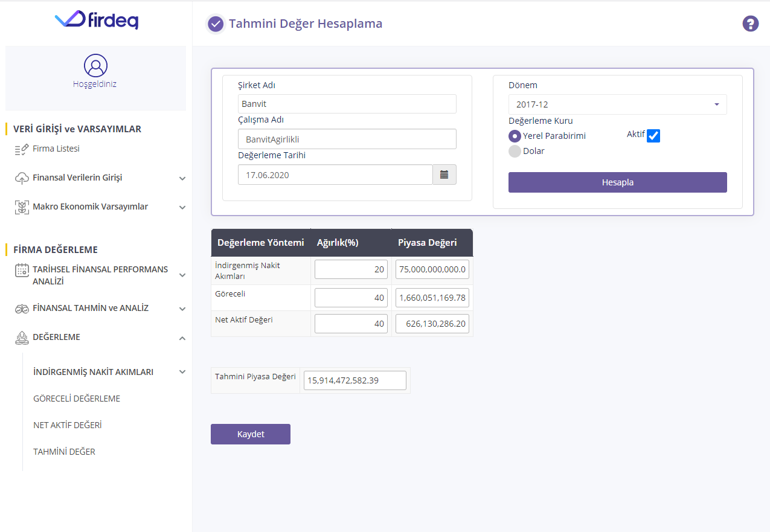Image resolution: width=770 pixels, height=532 pixels.
Task: Open the Dönem period dropdown
Action: 617,104
